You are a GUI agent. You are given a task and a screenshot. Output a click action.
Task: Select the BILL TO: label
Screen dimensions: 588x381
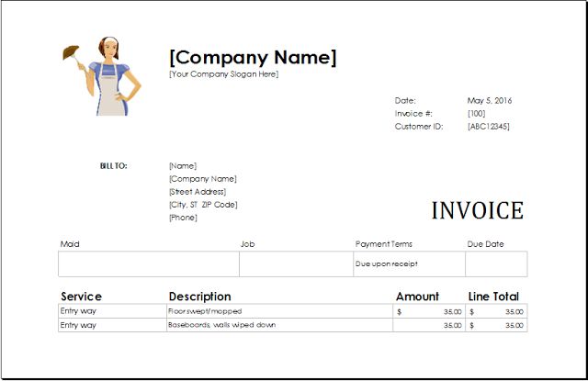[x=114, y=165]
